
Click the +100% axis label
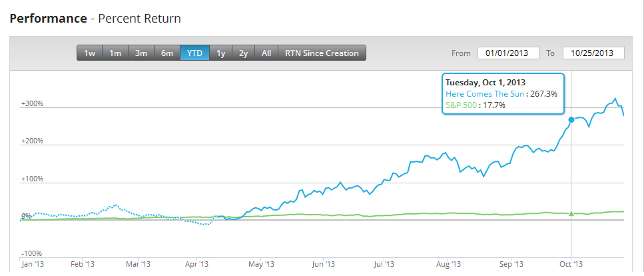tap(32, 179)
